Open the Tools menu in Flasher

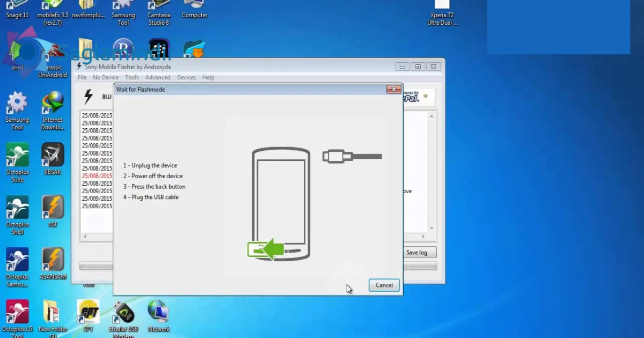(132, 77)
